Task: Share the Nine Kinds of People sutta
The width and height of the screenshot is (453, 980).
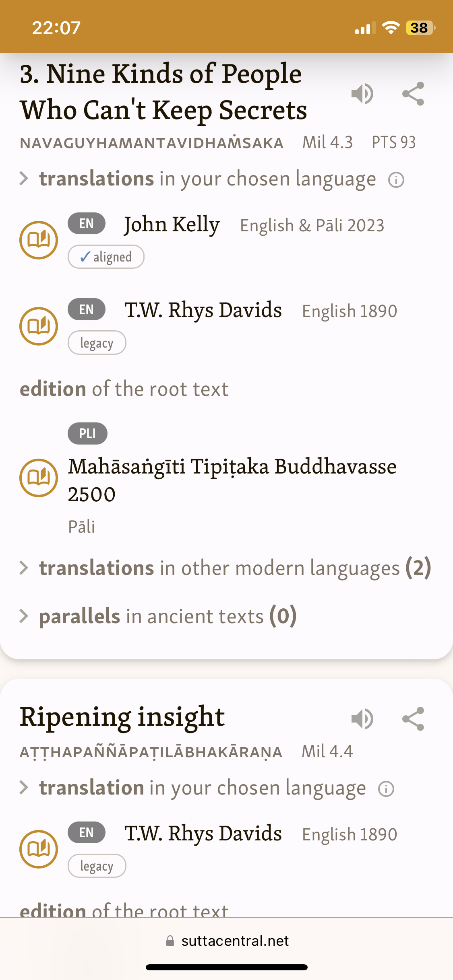Action: pos(414,94)
